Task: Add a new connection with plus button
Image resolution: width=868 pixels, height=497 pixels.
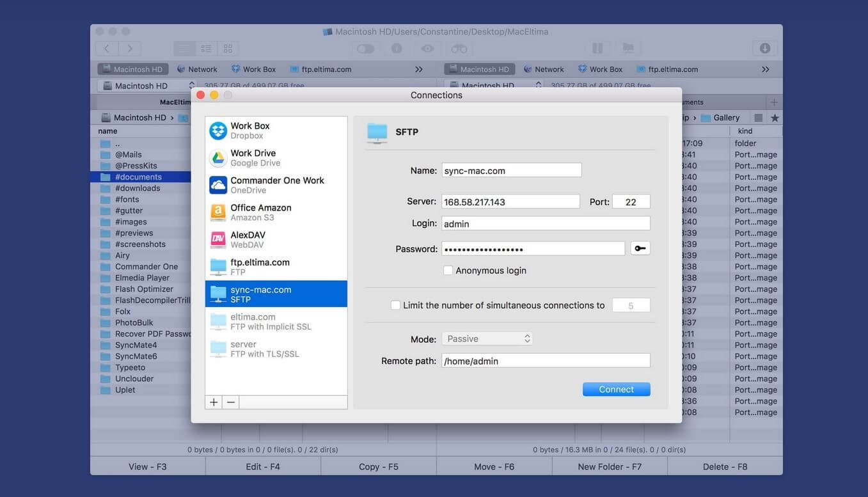Action: (x=214, y=402)
